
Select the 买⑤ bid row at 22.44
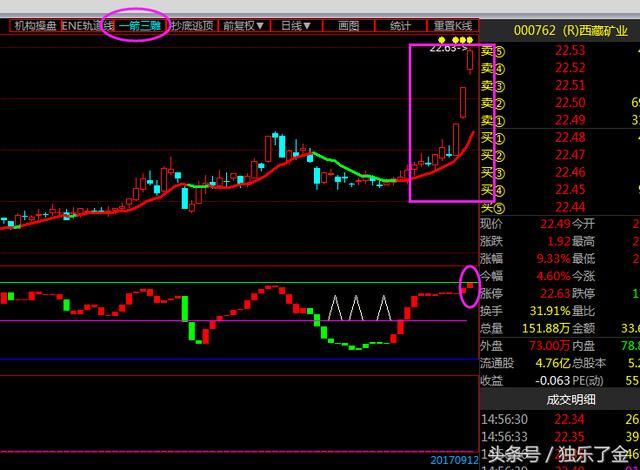pyautogui.click(x=560, y=207)
